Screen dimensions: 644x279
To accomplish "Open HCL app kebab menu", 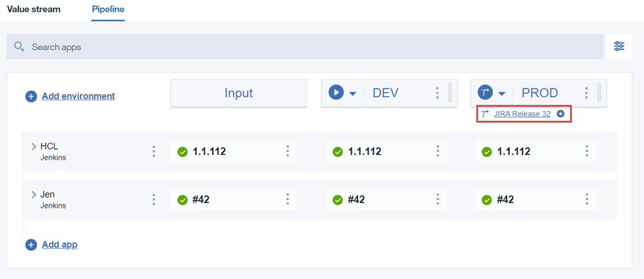I will tap(154, 152).
